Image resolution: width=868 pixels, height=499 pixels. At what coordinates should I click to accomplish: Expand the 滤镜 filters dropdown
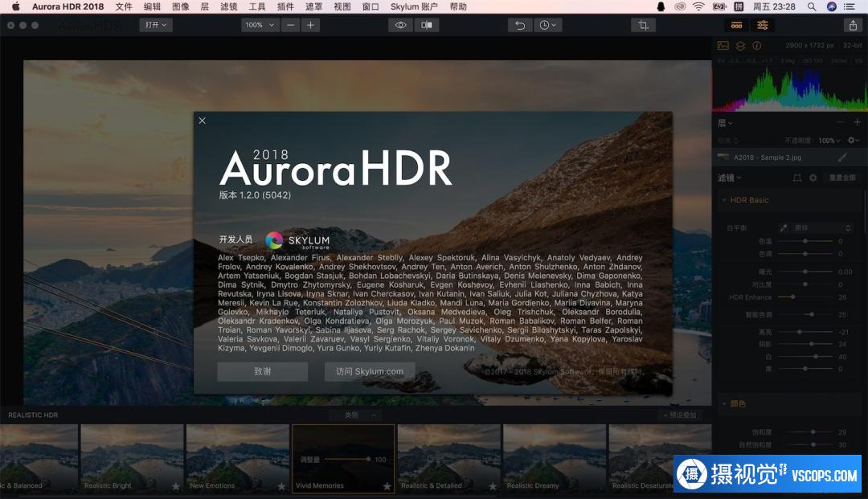pyautogui.click(x=729, y=178)
